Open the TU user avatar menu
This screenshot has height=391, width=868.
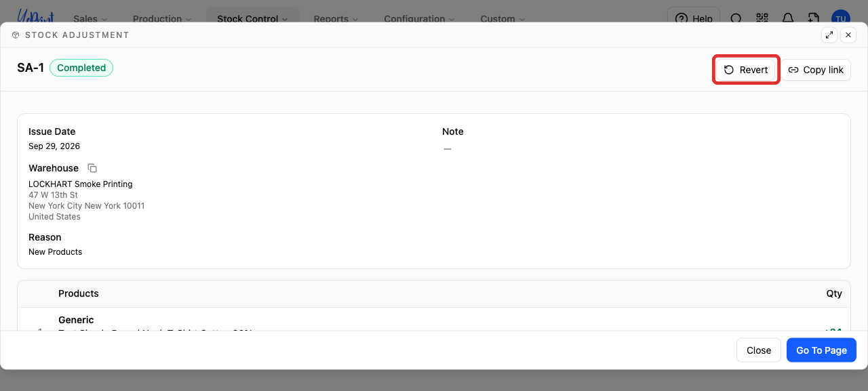click(x=841, y=18)
